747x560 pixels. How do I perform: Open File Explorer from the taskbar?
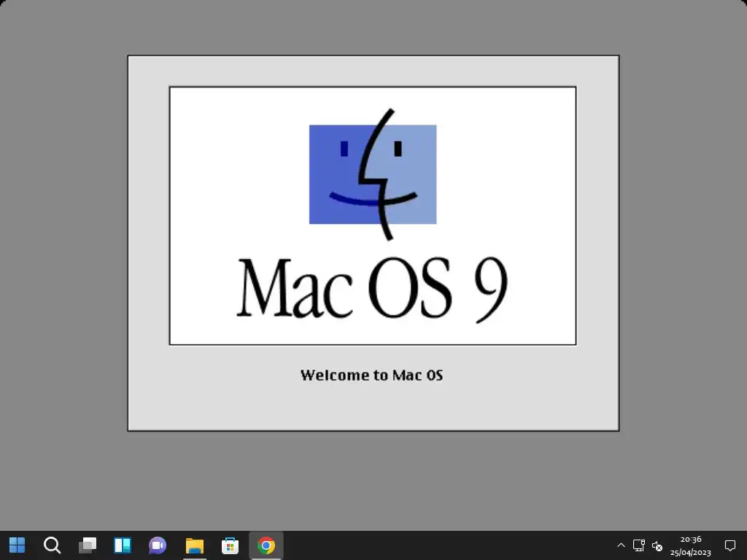[194, 545]
